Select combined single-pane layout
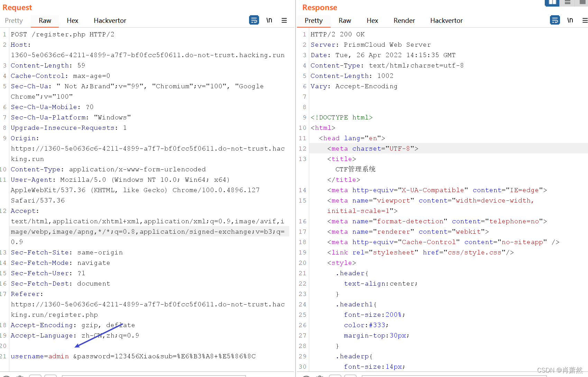 tap(582, 2)
